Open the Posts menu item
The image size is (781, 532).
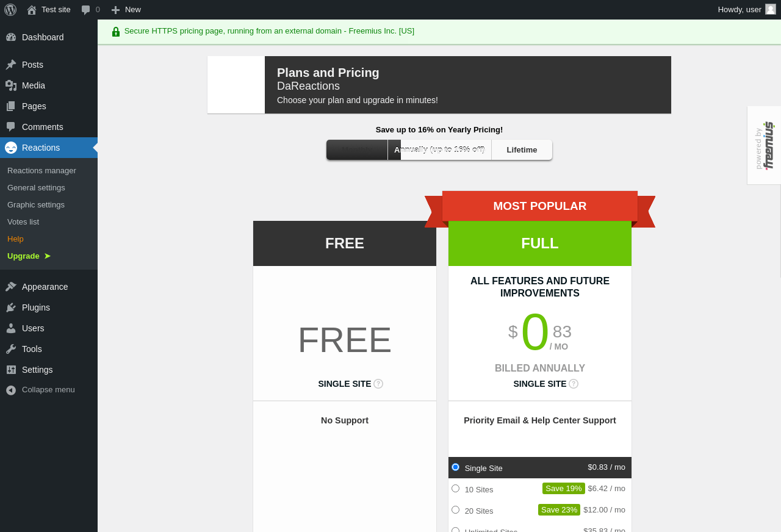coord(49,65)
